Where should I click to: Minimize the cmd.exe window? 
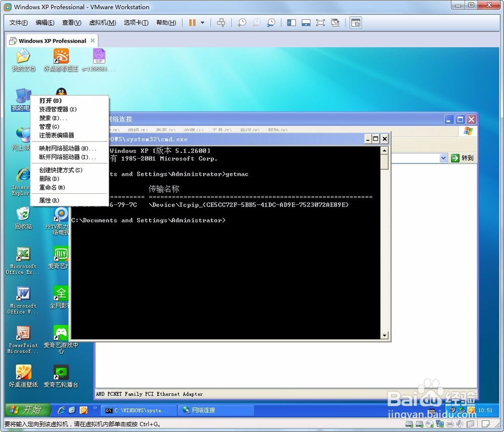click(368, 139)
